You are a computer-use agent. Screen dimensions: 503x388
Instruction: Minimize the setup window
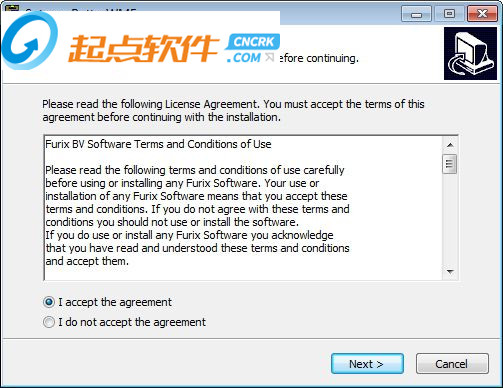coord(416,14)
